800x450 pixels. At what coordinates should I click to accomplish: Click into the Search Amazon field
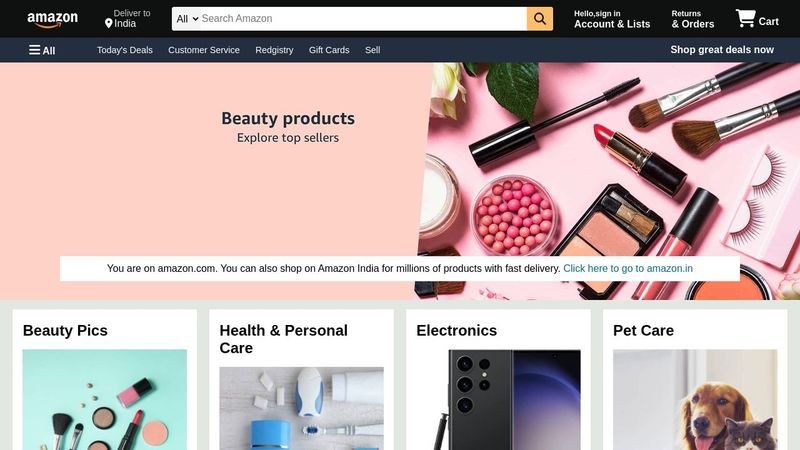(x=363, y=19)
